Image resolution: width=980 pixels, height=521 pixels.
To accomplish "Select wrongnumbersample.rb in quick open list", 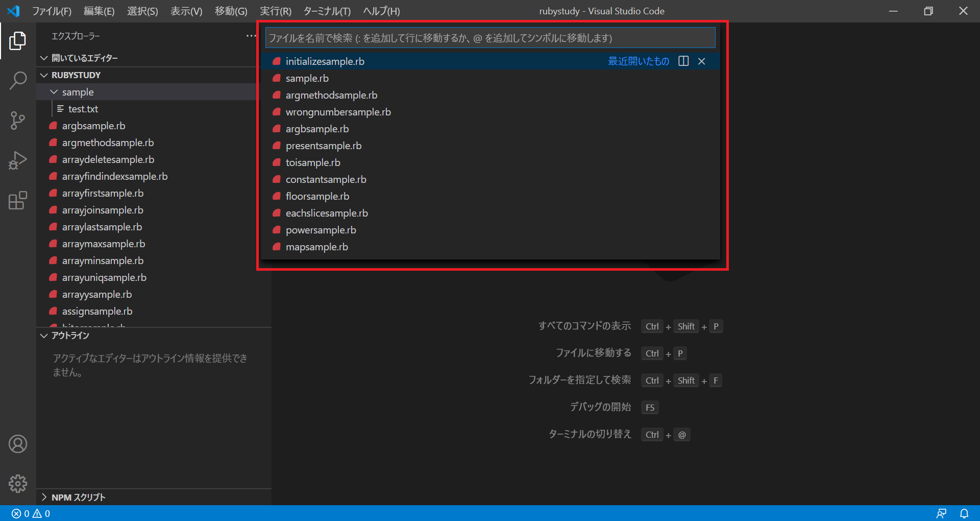I will point(490,112).
